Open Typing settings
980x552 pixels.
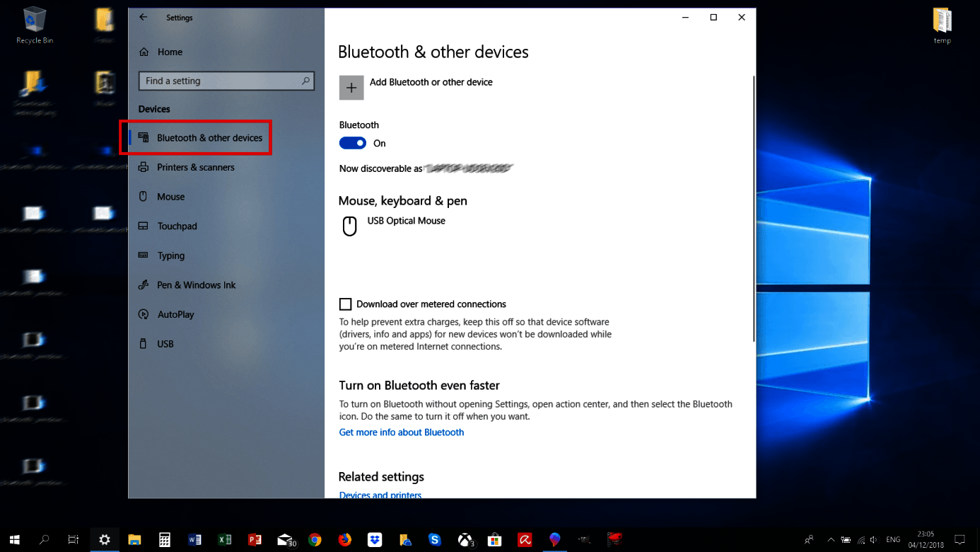click(170, 255)
